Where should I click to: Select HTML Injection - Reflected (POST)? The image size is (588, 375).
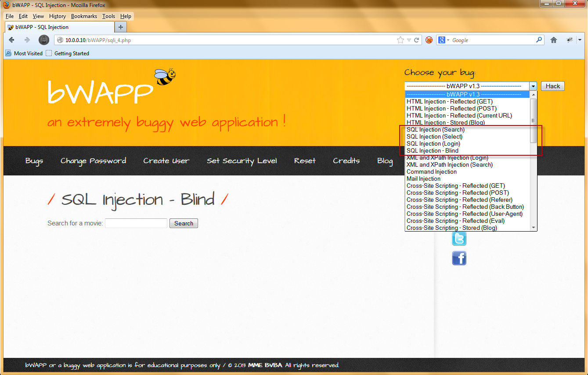coord(468,108)
